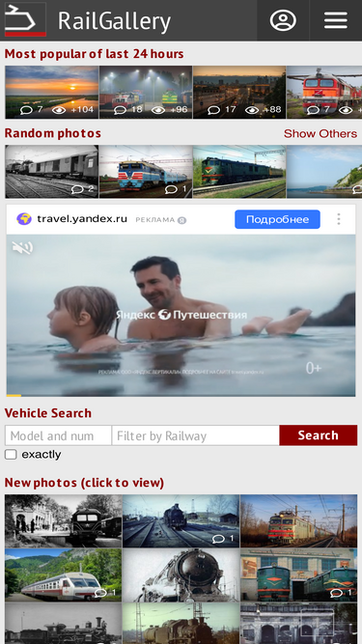Focus the Filter by Railway field
This screenshot has width=362, height=644.
click(x=196, y=435)
